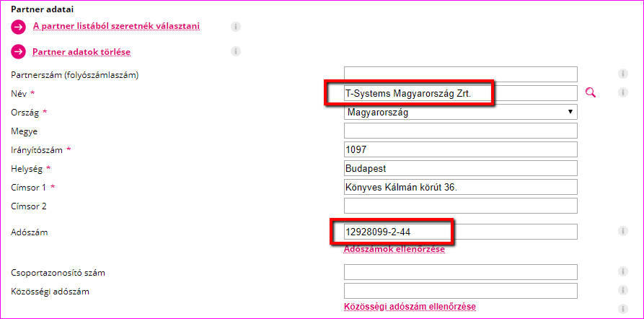Show info icon for Név field
The width and height of the screenshot is (644, 319).
point(623,93)
